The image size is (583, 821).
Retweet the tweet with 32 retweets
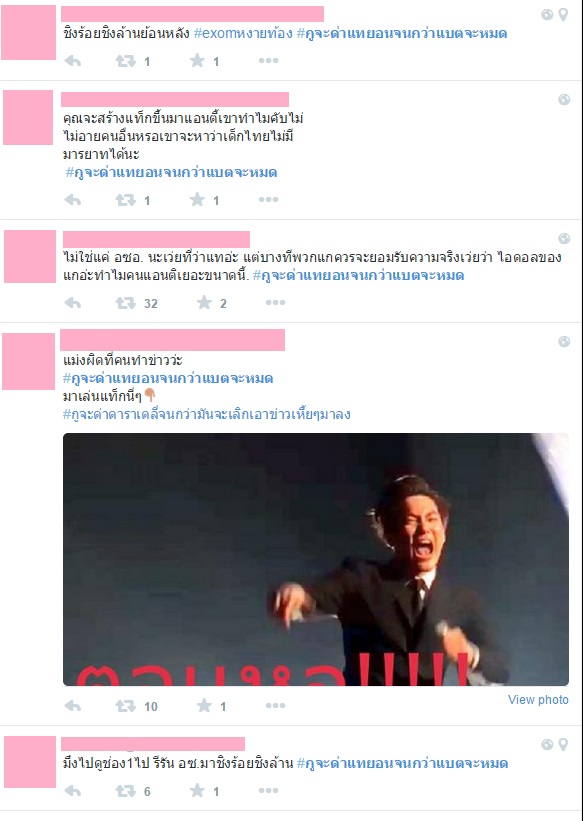click(x=126, y=303)
